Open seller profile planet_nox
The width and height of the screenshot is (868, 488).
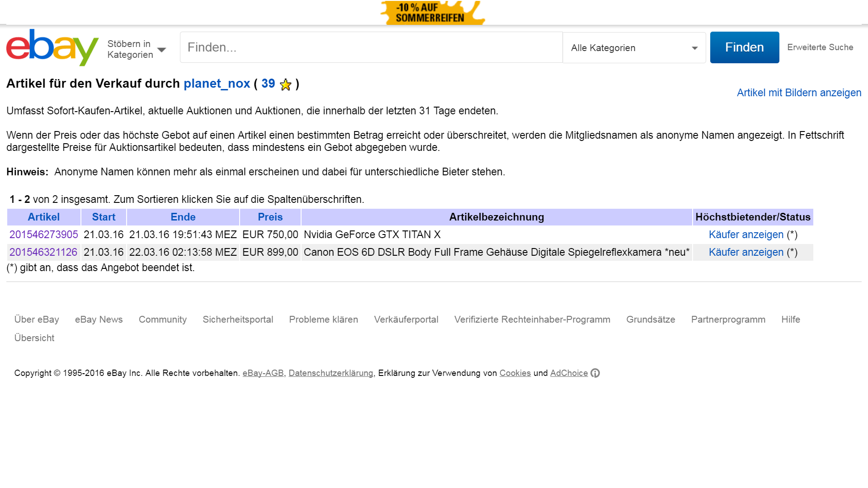[x=217, y=84]
